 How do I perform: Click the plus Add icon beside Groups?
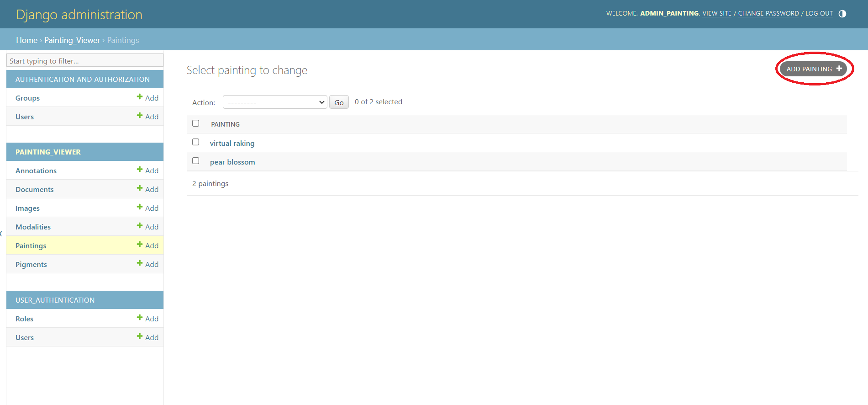click(140, 97)
